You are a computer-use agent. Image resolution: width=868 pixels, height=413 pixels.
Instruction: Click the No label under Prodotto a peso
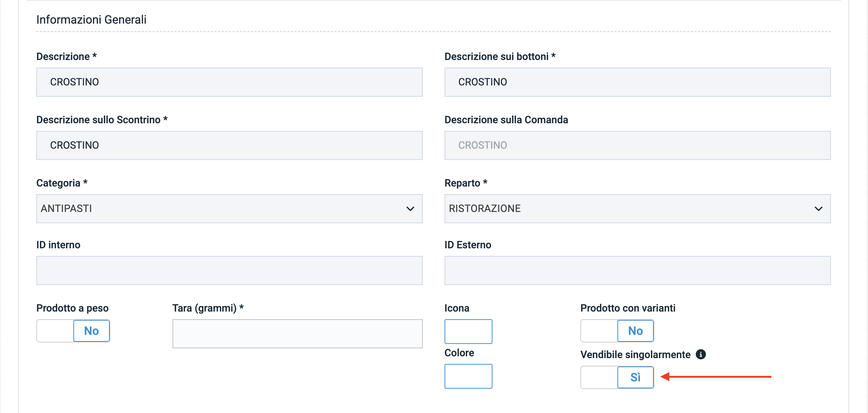point(92,331)
